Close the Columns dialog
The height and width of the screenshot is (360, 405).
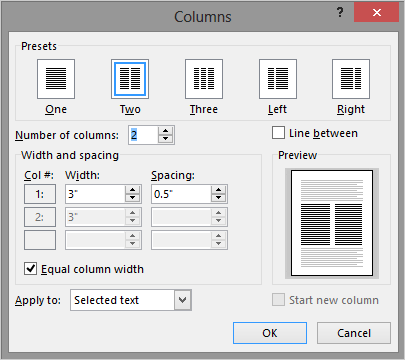(x=377, y=13)
